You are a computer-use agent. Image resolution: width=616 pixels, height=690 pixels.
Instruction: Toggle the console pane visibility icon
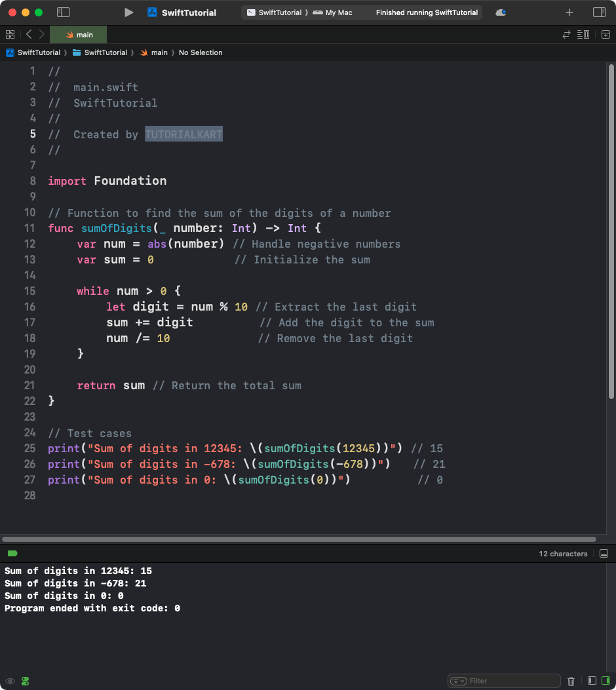point(604,553)
